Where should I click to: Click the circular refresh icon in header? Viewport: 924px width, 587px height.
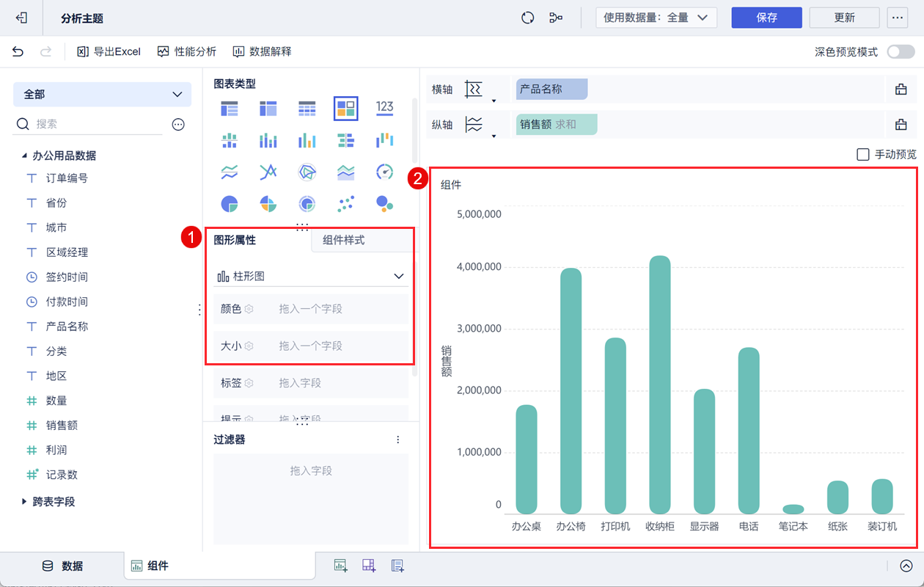pos(527,18)
